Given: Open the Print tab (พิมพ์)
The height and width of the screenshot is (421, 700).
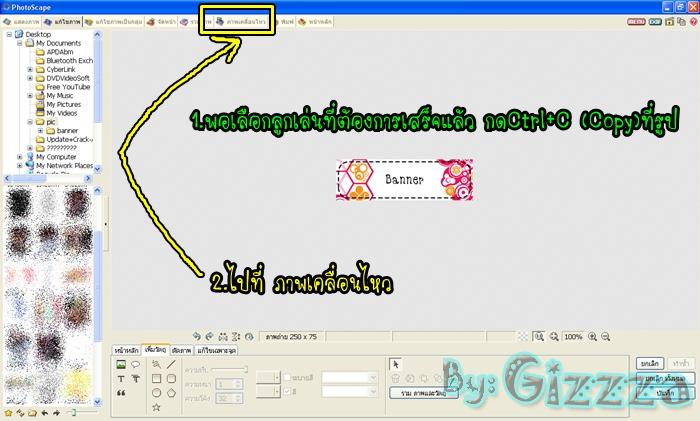Looking at the screenshot, I should (x=283, y=22).
